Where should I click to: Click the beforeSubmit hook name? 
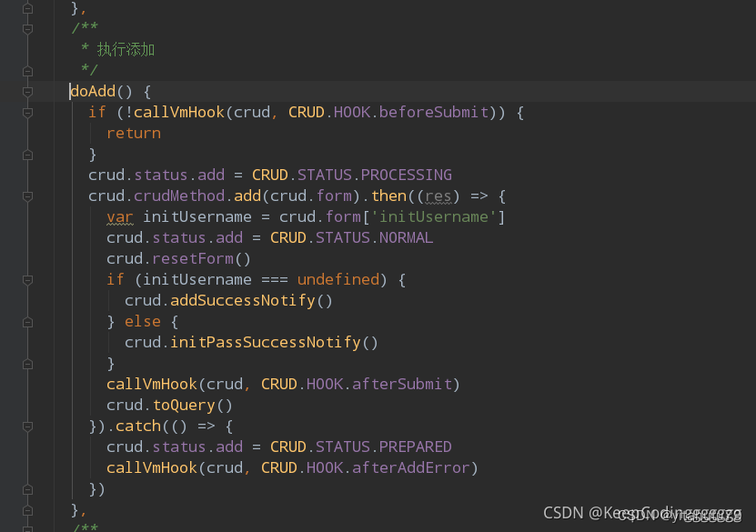(433, 112)
